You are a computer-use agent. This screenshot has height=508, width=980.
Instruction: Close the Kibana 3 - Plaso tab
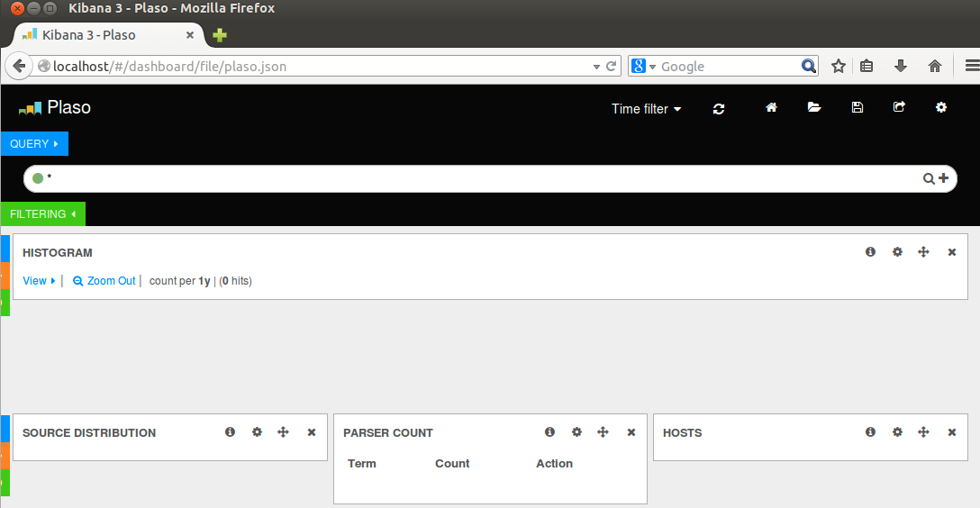pos(190,35)
